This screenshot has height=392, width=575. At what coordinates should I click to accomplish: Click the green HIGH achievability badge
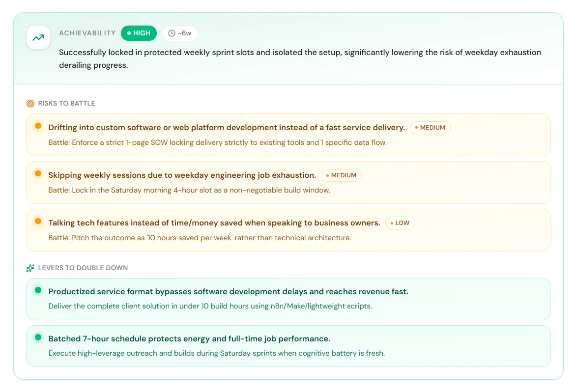(x=139, y=33)
